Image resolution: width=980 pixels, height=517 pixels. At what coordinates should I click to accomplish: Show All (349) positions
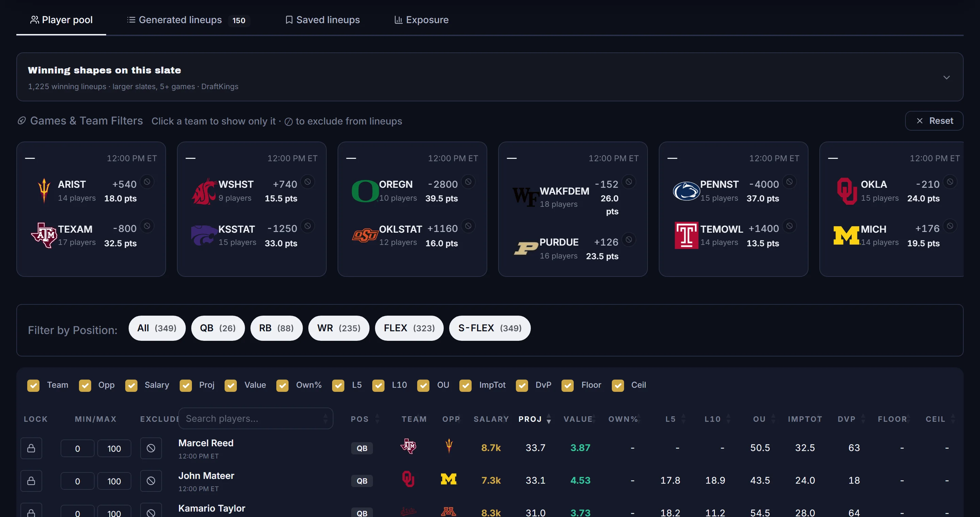157,328
